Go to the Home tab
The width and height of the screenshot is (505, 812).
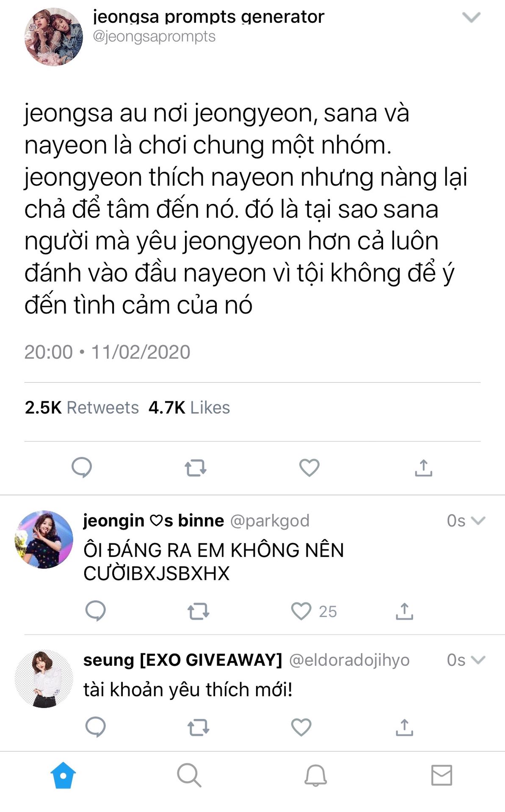[x=63, y=775]
